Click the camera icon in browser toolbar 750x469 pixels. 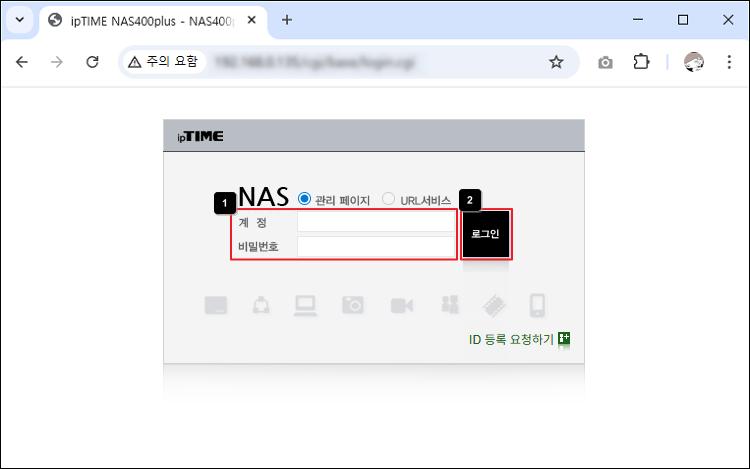pos(605,62)
